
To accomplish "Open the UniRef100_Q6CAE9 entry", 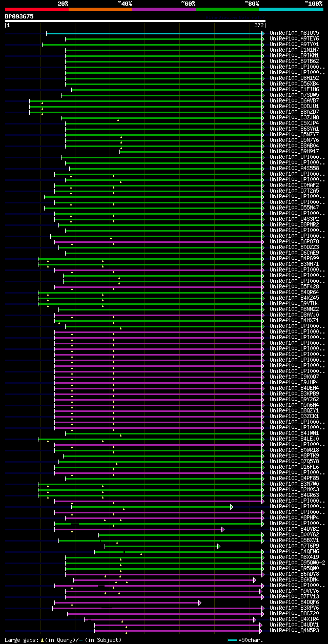I will click(294, 253).
